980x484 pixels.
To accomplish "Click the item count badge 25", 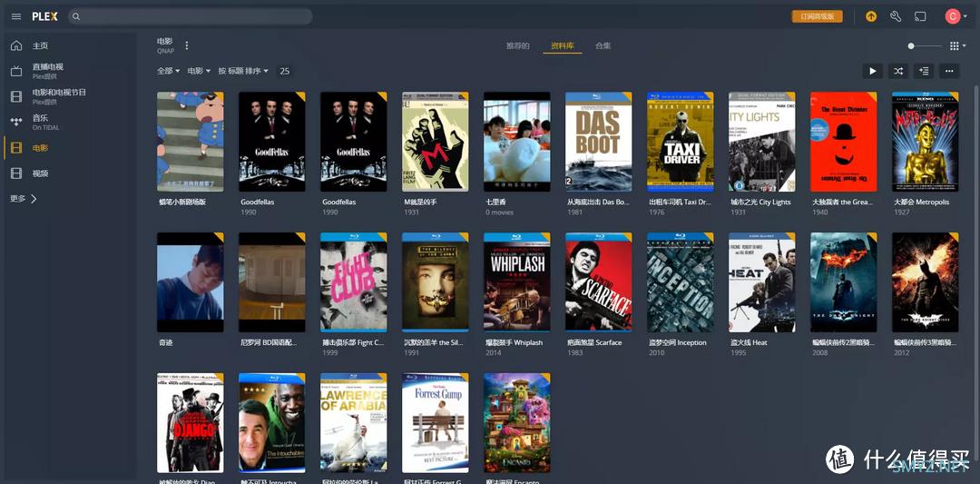I will click(x=284, y=71).
